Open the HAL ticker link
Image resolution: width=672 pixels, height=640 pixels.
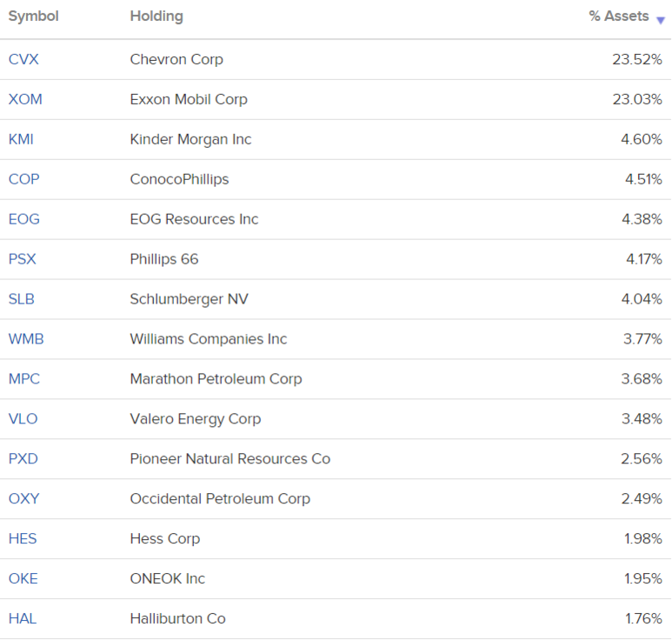23,618
